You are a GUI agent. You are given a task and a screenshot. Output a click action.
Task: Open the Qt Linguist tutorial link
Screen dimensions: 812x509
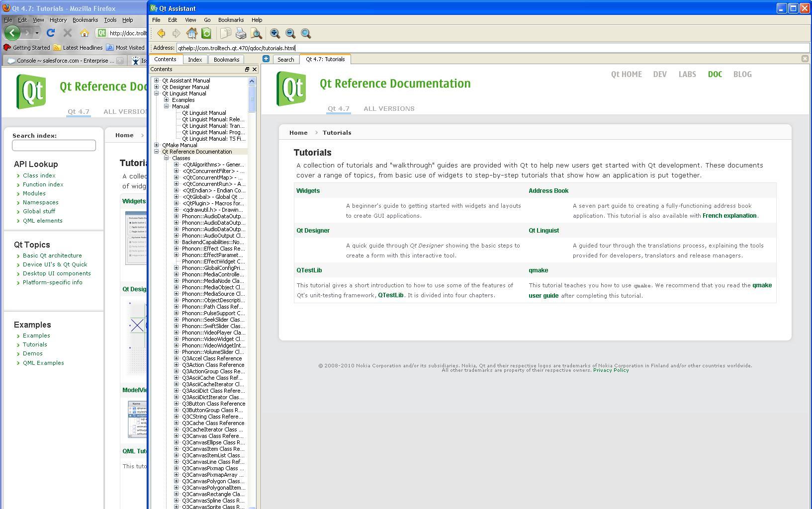pyautogui.click(x=543, y=231)
